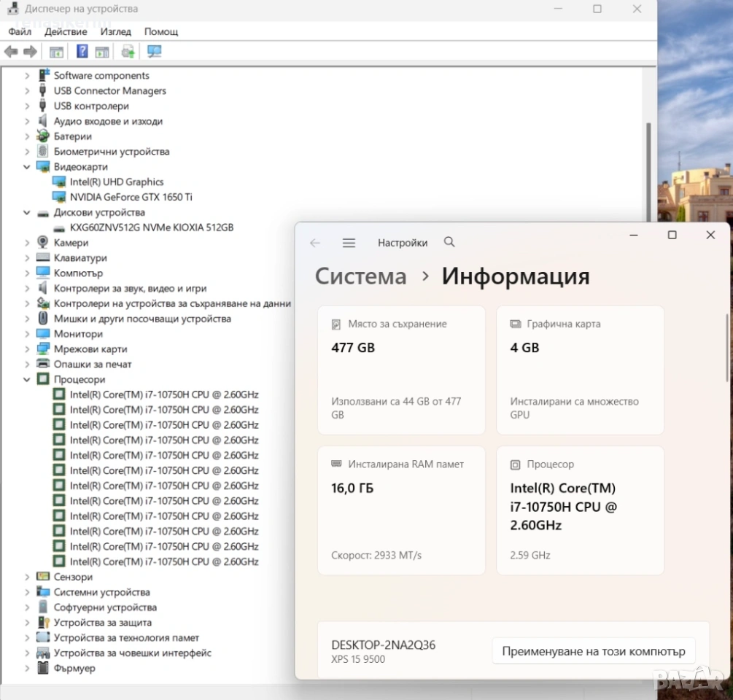Collapse the Видеокарти category
The width and height of the screenshot is (733, 700).
point(27,167)
